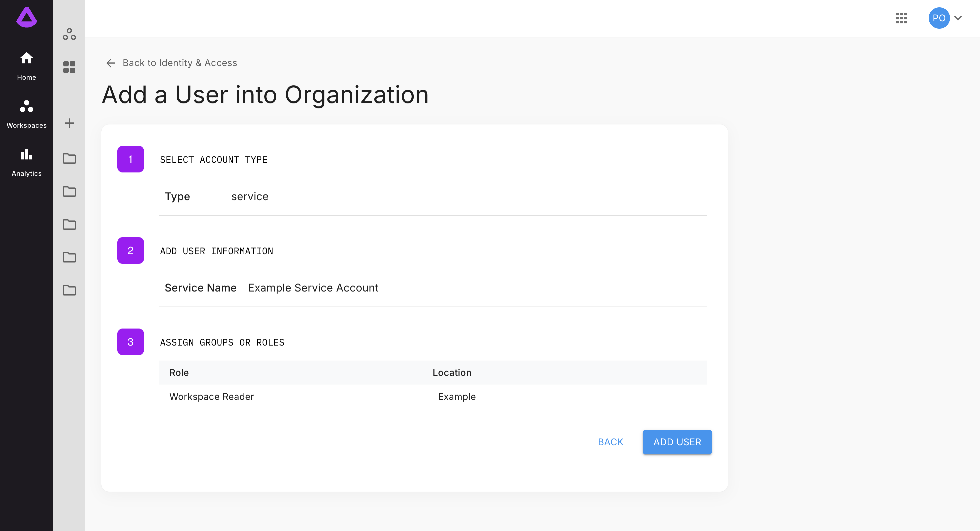
Task: Open the four-squares dashboard icon
Action: pos(69,67)
